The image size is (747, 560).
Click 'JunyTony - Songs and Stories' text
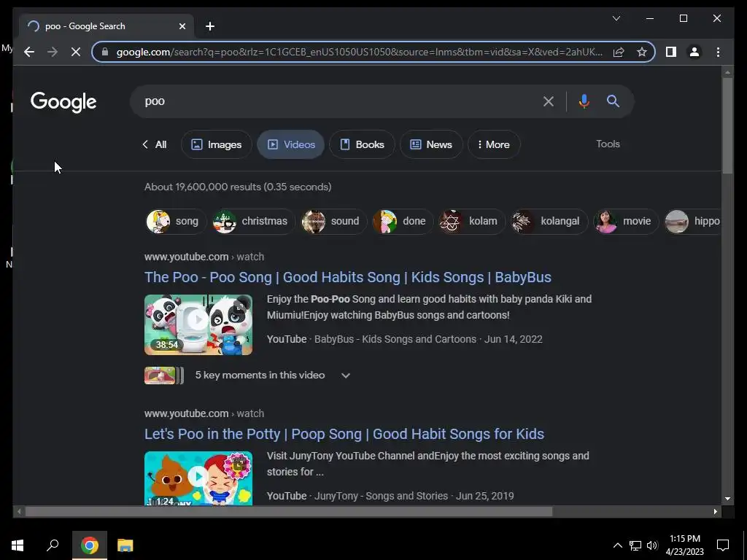coord(381,496)
